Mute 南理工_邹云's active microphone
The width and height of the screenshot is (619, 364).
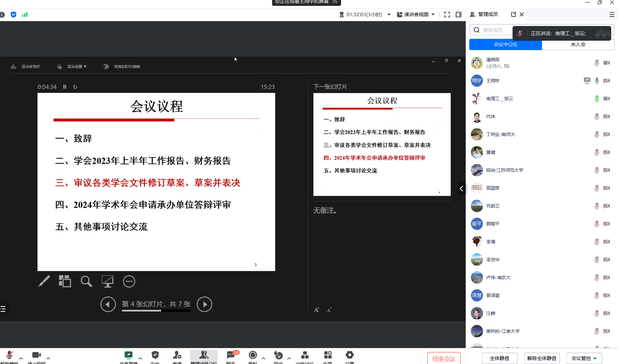(x=597, y=99)
